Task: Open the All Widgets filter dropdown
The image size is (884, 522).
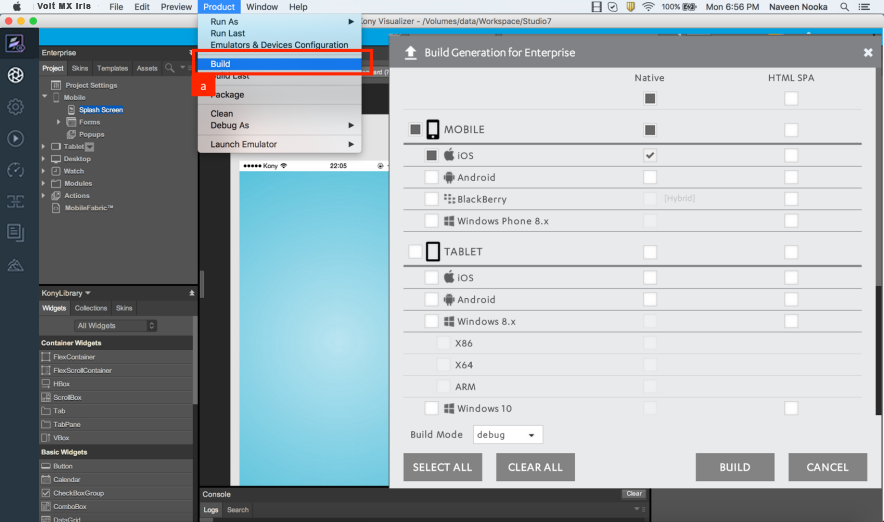Action: [116, 325]
